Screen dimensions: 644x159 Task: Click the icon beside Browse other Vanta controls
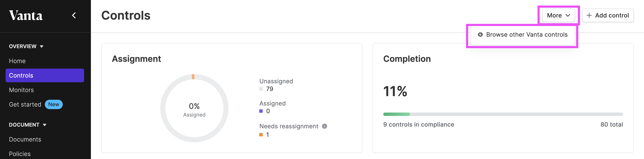pyautogui.click(x=480, y=35)
